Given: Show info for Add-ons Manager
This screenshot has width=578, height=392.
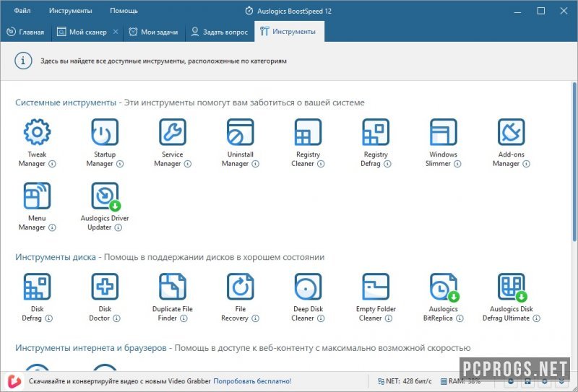Looking at the screenshot, I should coord(527,164).
